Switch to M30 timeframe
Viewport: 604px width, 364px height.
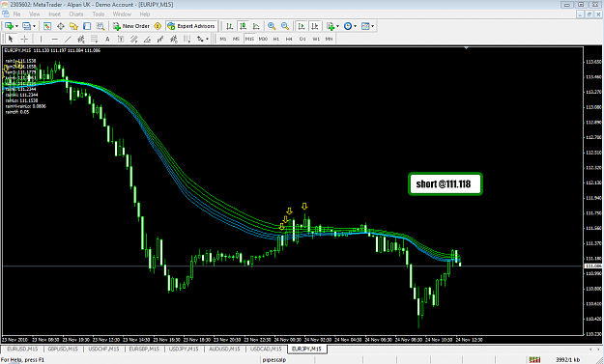coord(263,39)
